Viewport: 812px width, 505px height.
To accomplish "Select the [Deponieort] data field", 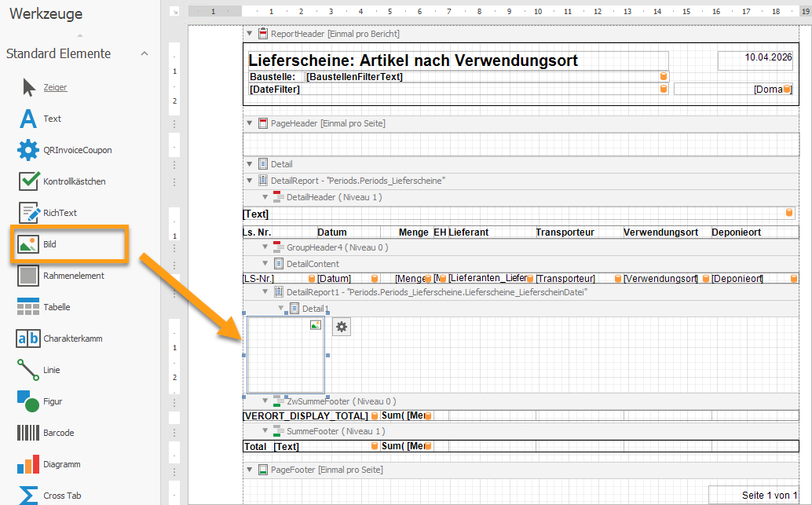I will point(755,278).
